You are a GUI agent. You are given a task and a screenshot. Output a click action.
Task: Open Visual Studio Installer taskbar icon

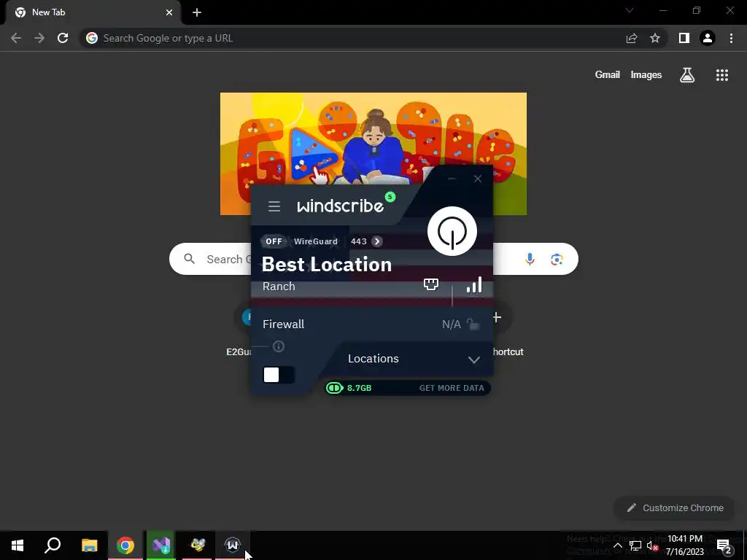pos(161,545)
